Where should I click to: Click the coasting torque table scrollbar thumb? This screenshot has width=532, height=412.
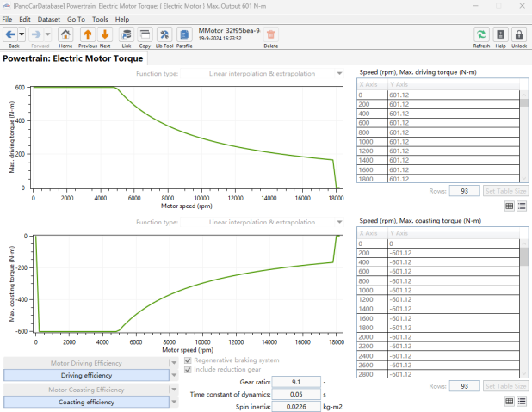point(524,256)
